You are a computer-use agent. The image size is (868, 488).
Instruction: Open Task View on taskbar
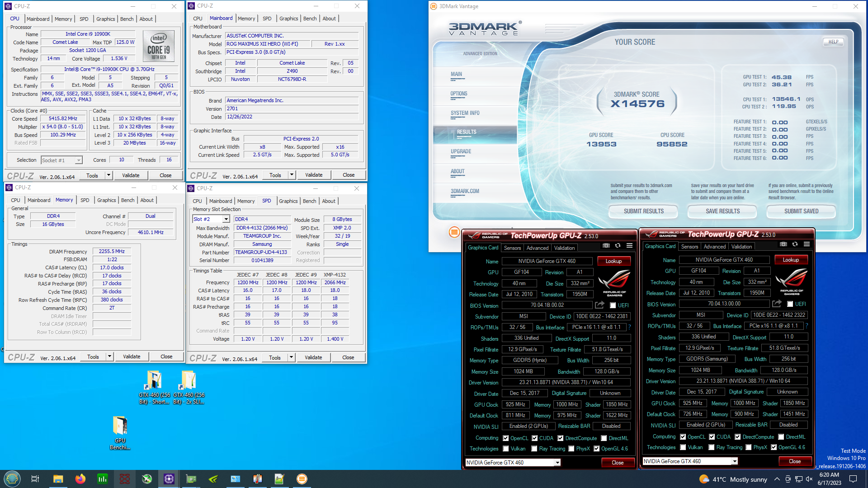pyautogui.click(x=35, y=479)
